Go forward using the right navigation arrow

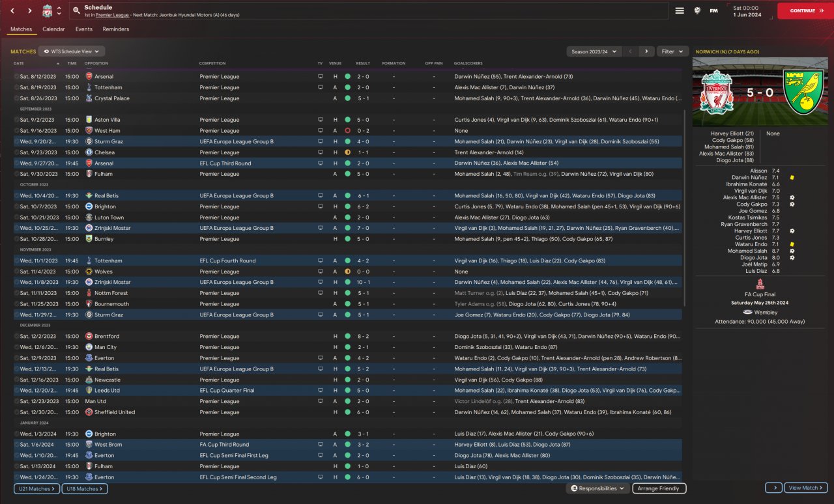pyautogui.click(x=29, y=11)
